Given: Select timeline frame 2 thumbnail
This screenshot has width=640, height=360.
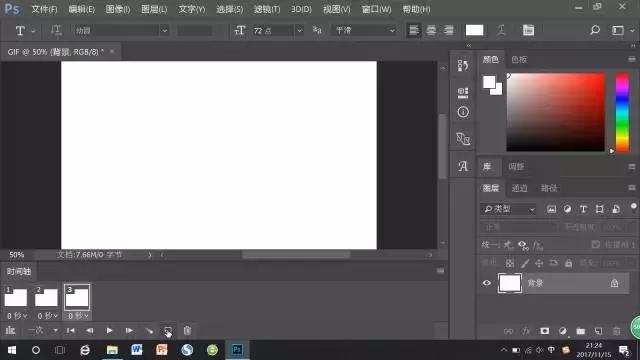Looking at the screenshot, I should 46,297.
